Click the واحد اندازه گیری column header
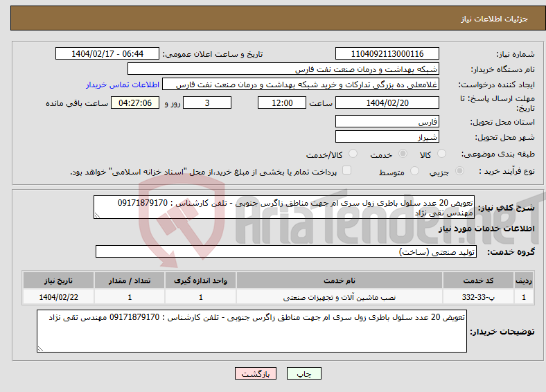546x392 pixels. (x=200, y=280)
